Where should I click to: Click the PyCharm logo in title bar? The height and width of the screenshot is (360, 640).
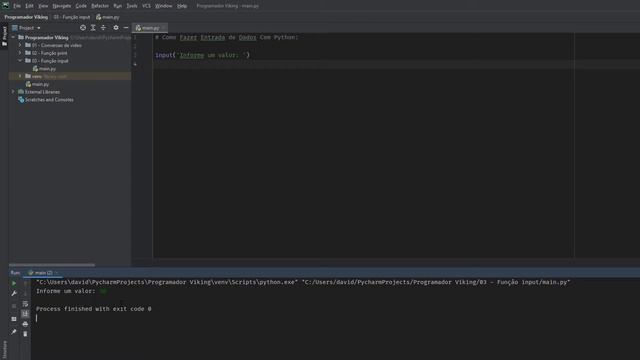point(5,6)
